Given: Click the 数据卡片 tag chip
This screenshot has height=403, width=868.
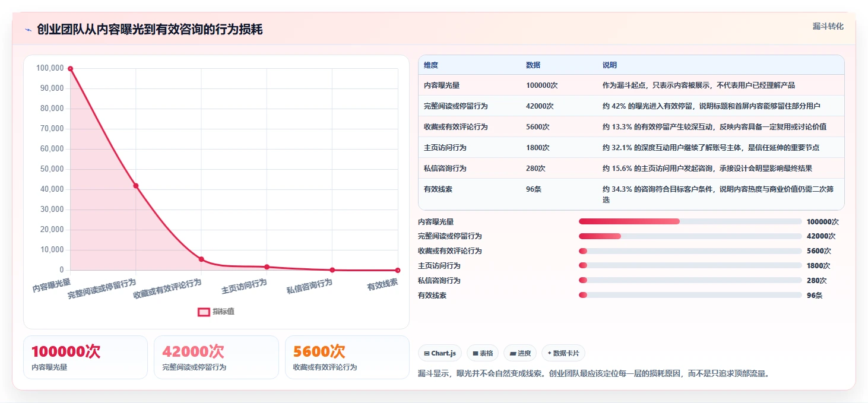Looking at the screenshot, I should tap(563, 353).
